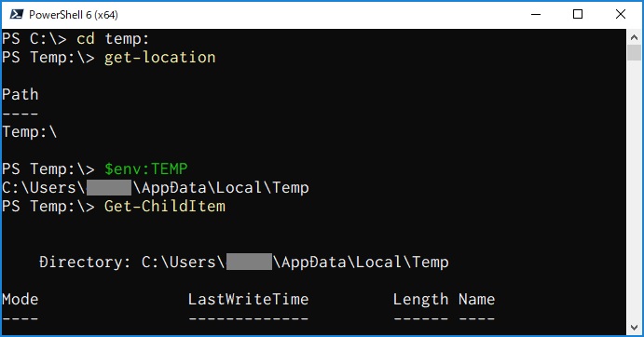Image resolution: width=644 pixels, height=337 pixels.
Task: Click the 'Temp:\' output line
Action: [30, 132]
